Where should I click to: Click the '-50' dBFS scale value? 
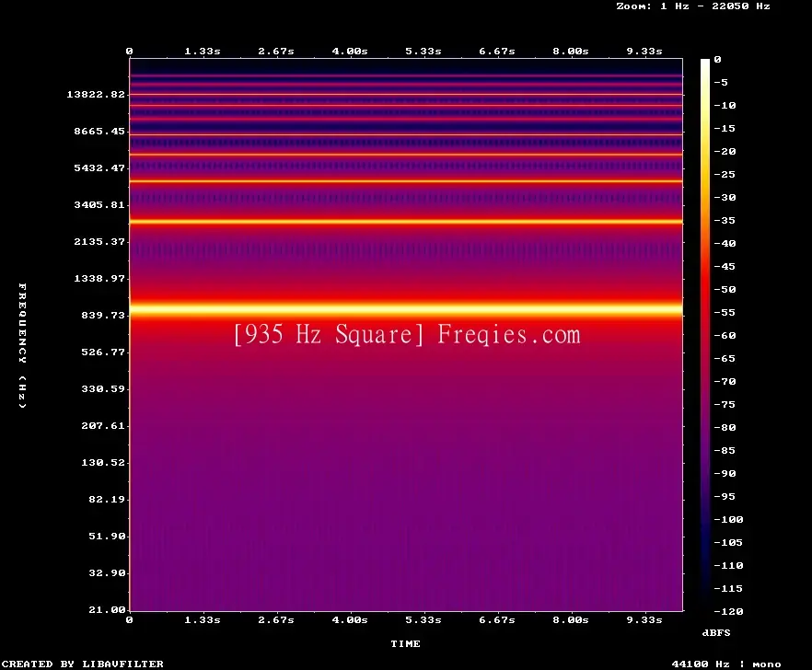pos(725,289)
